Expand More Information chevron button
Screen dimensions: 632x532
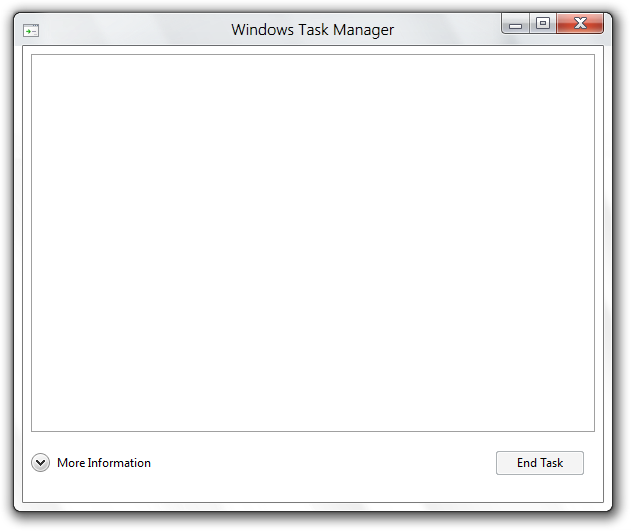[40, 463]
